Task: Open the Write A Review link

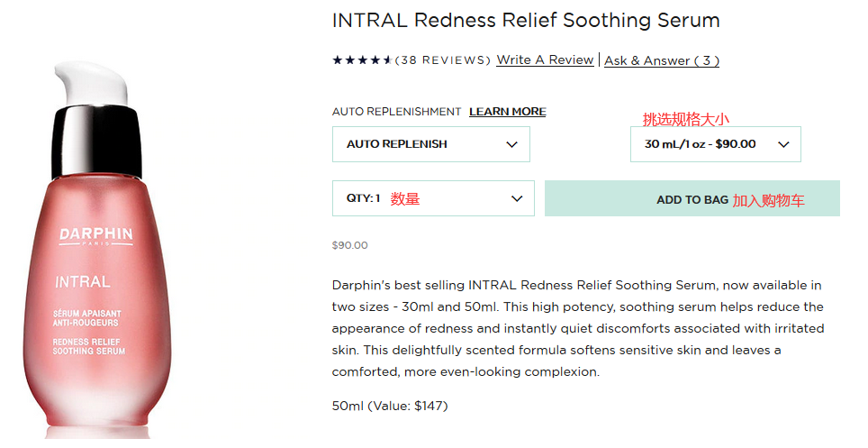Action: (545, 60)
